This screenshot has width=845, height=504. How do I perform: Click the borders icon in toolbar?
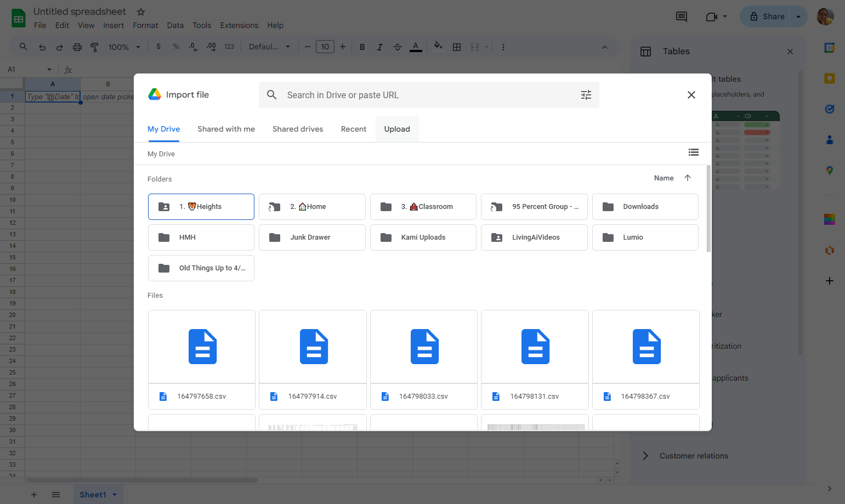(457, 47)
